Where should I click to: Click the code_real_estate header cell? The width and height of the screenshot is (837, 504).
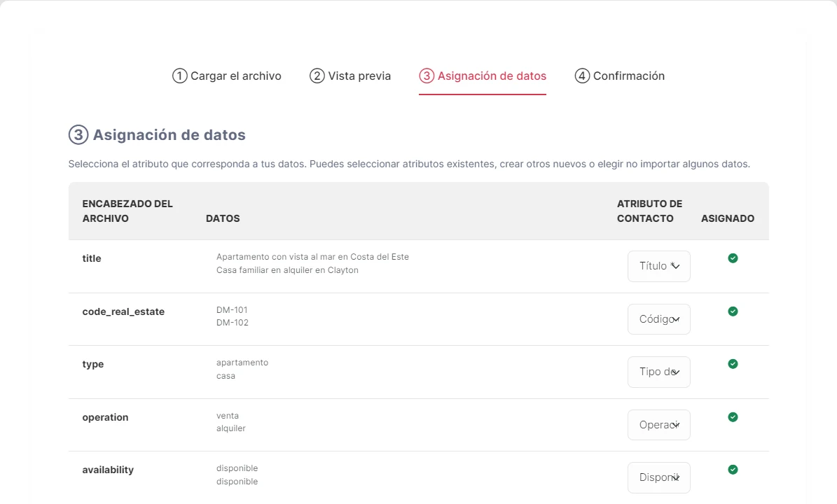point(123,311)
